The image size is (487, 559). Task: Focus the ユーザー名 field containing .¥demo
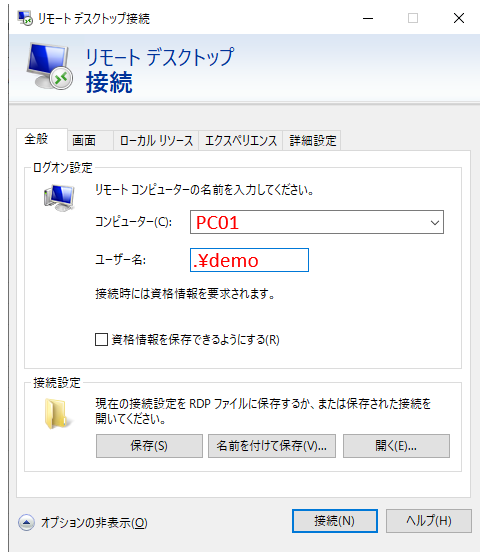click(x=249, y=260)
